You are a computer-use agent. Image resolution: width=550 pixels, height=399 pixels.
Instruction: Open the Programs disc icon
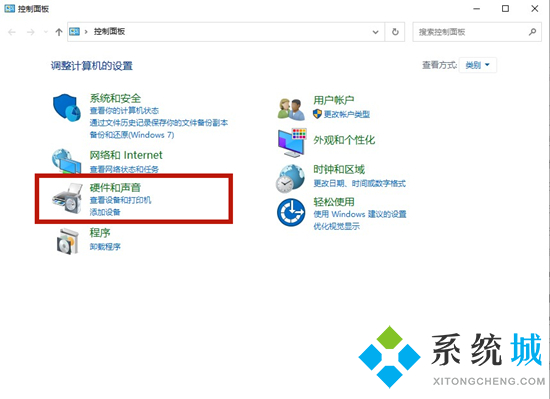pyautogui.click(x=67, y=241)
